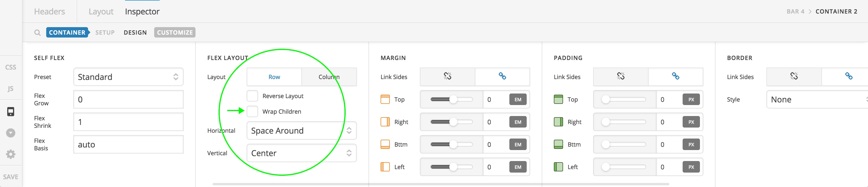
Task: Link padding sides chain icon
Action: point(675,76)
